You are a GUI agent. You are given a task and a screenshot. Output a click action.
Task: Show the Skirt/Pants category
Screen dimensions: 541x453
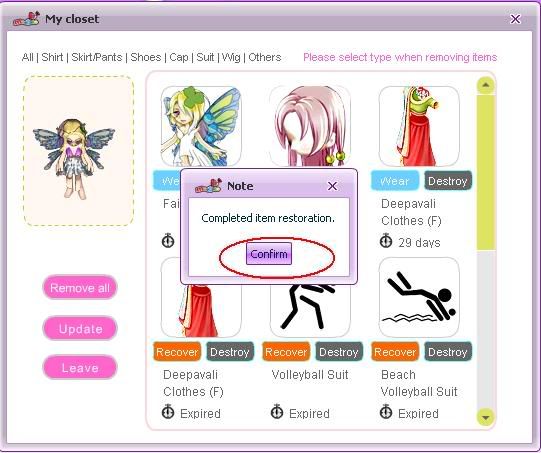tap(97, 57)
